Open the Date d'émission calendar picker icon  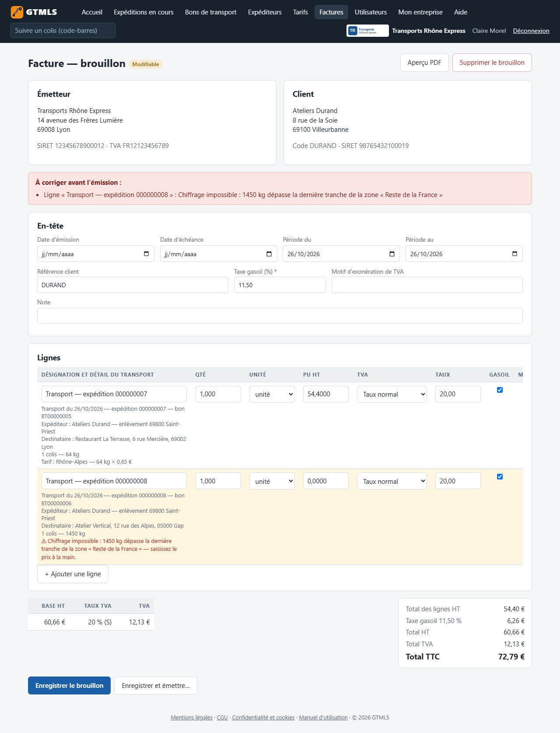pos(146,254)
